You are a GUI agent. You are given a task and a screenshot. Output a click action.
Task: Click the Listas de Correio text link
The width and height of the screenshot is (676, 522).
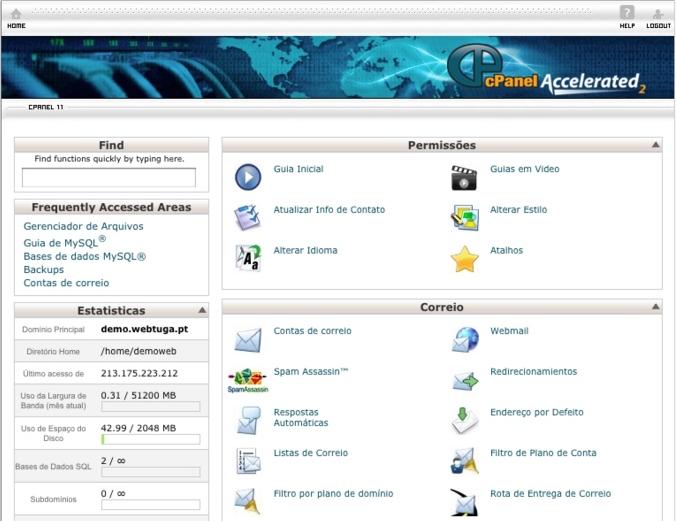[x=310, y=453]
